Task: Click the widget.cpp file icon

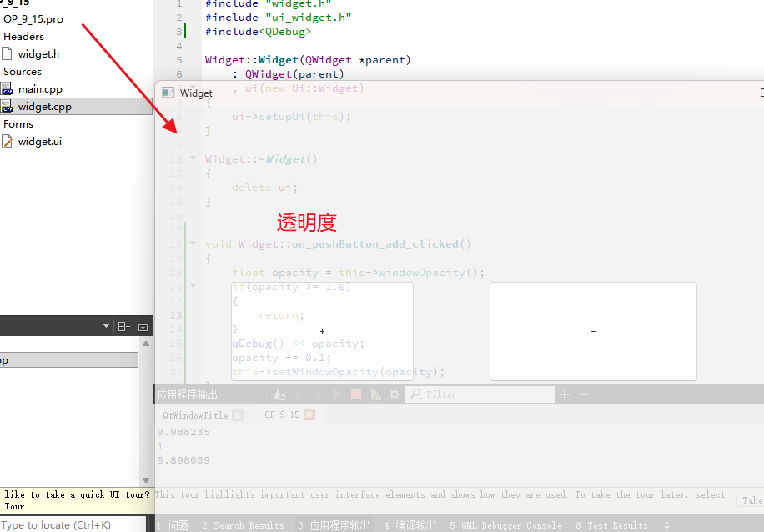Action: coord(7,106)
